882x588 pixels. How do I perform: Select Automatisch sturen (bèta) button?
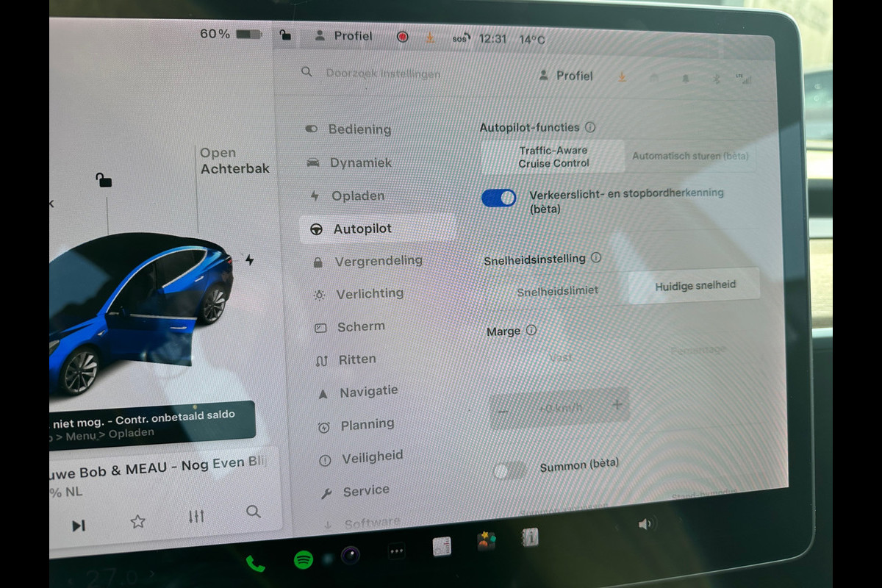pyautogui.click(x=690, y=156)
